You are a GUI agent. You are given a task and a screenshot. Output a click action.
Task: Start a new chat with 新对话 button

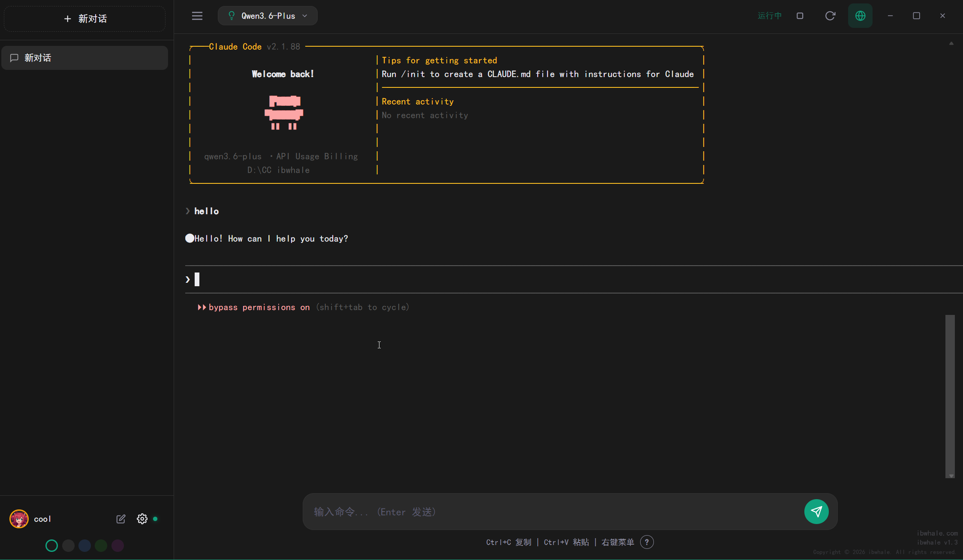(85, 18)
